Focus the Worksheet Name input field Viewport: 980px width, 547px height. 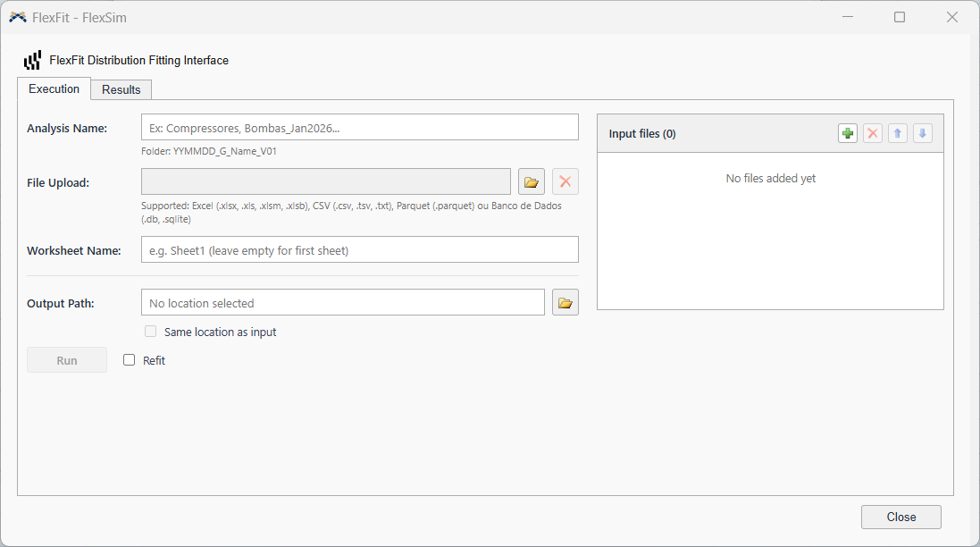(x=360, y=249)
